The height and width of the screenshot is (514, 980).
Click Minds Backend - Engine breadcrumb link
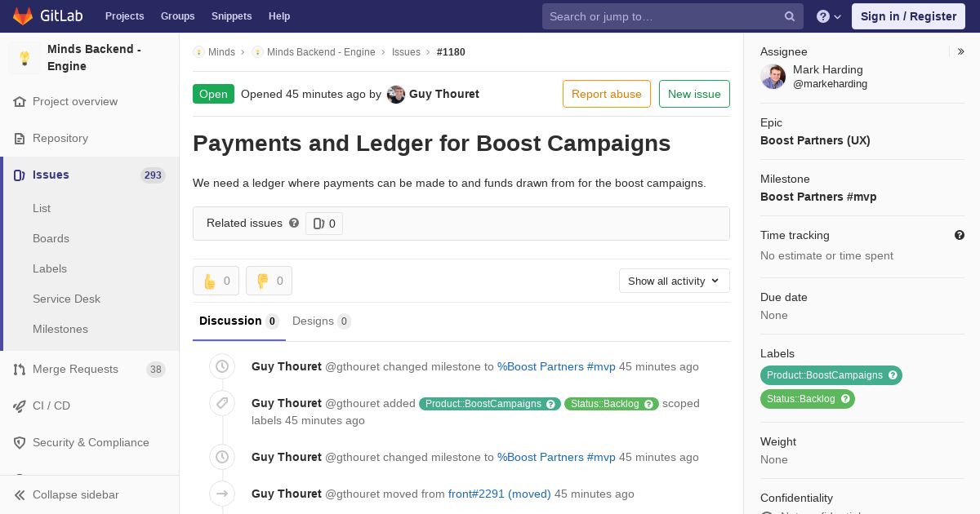click(321, 52)
